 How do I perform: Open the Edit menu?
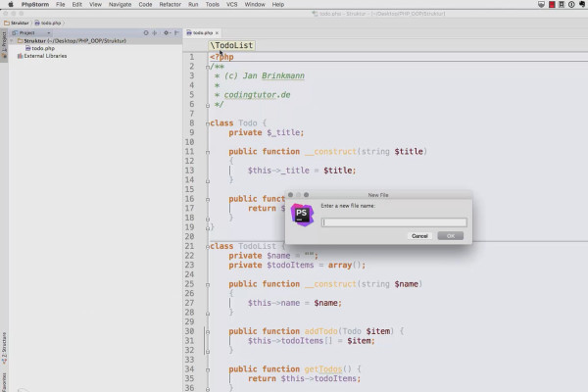click(76, 5)
